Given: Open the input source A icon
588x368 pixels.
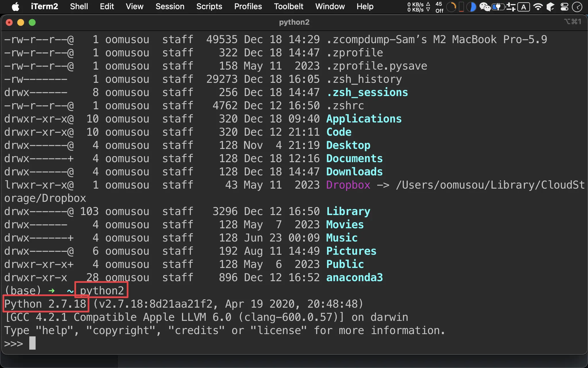Looking at the screenshot, I should [x=524, y=7].
